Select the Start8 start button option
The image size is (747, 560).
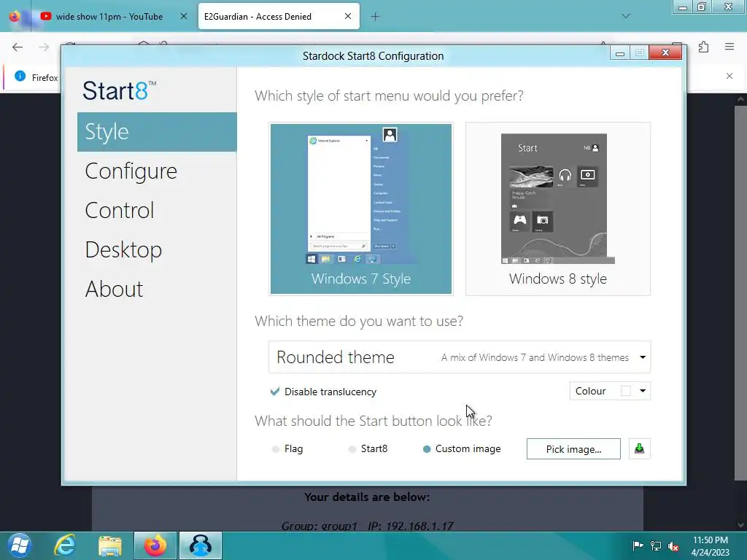352,449
